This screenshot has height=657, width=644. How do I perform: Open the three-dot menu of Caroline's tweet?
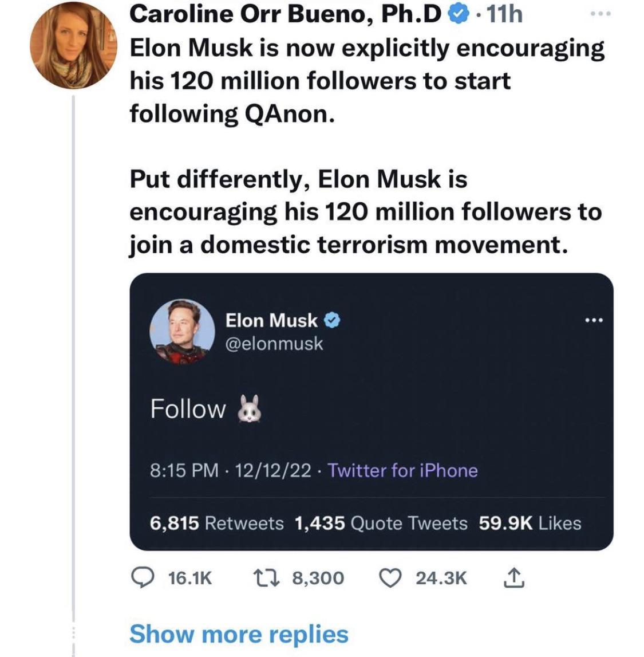click(x=600, y=14)
